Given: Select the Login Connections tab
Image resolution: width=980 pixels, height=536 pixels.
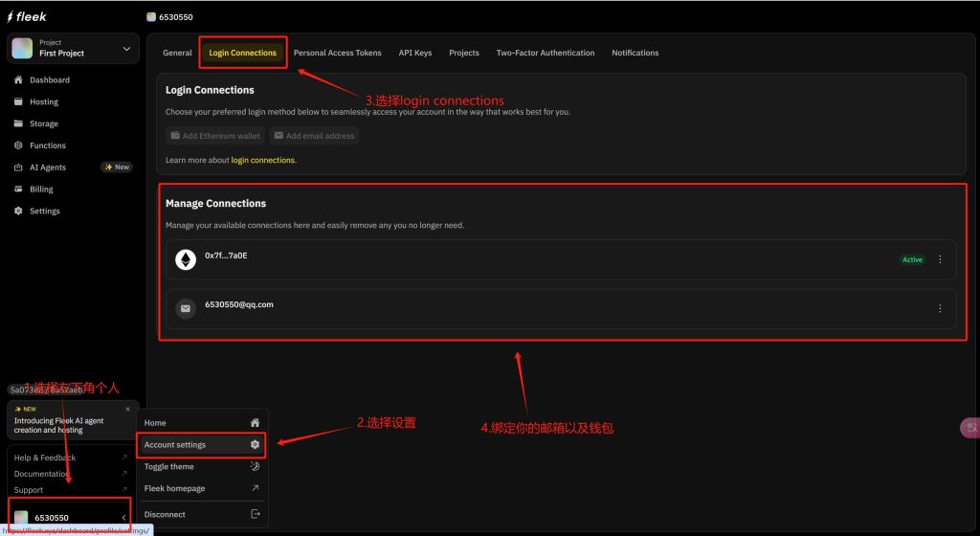Looking at the screenshot, I should pos(242,53).
